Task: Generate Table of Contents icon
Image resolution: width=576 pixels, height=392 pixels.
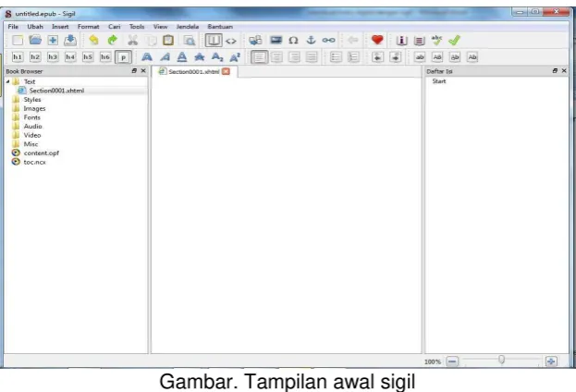Action: 419,41
